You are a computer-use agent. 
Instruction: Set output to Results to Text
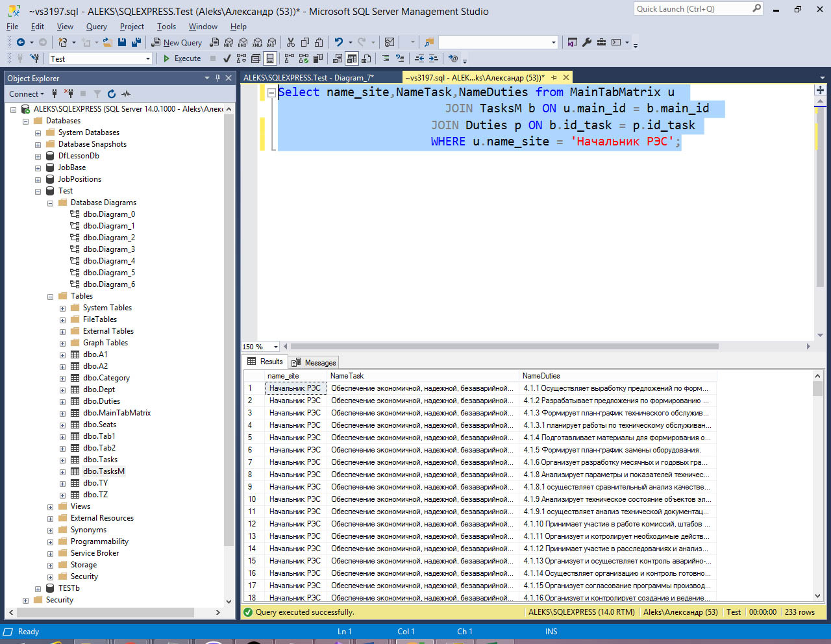(x=337, y=58)
